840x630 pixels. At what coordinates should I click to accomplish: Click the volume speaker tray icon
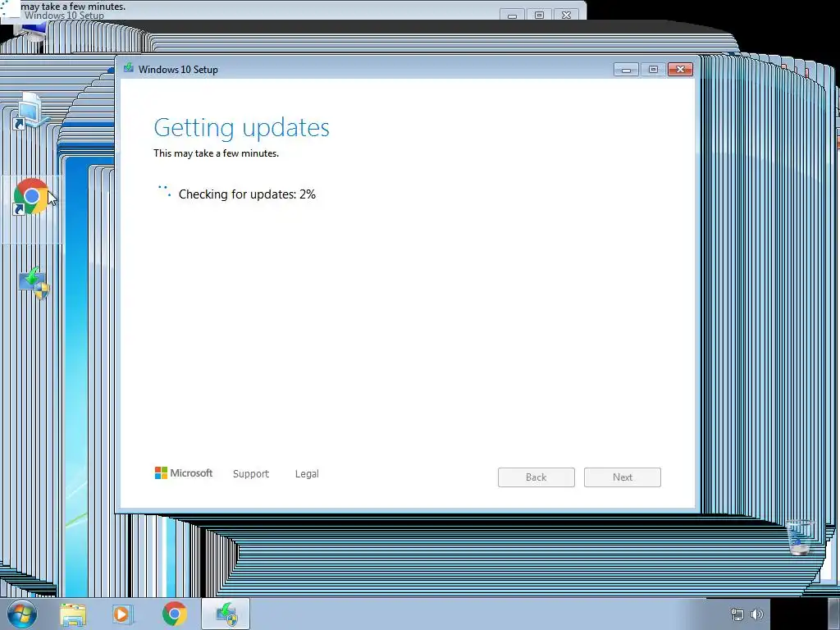tap(757, 614)
